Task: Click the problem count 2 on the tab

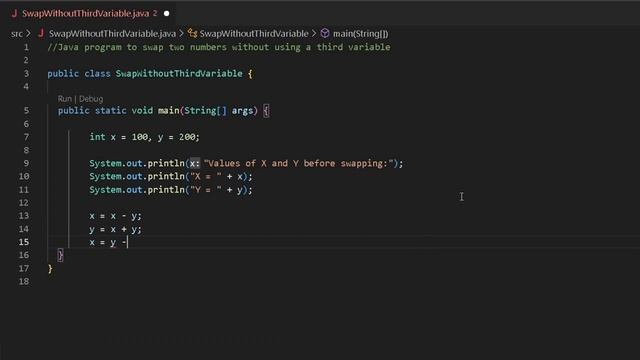Action: (x=155, y=13)
